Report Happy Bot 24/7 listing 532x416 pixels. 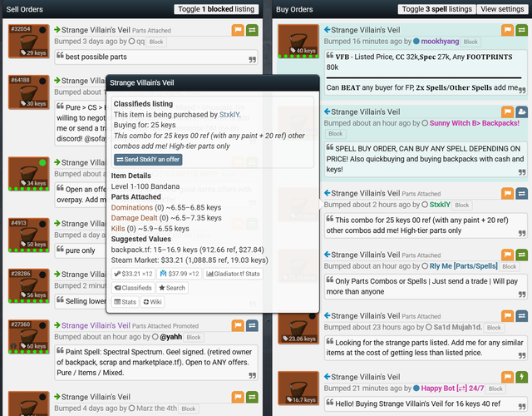tap(507, 377)
